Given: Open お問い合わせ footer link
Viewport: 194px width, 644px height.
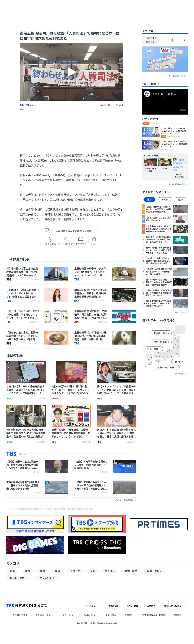Looking at the screenshot, I should click(x=111, y=615).
